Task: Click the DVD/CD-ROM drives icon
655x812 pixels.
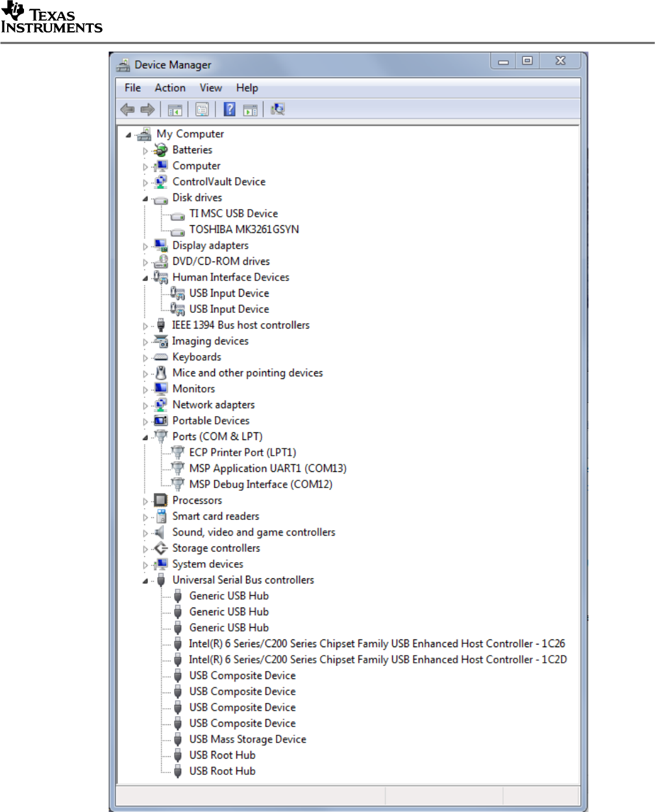Action: pyautogui.click(x=160, y=262)
